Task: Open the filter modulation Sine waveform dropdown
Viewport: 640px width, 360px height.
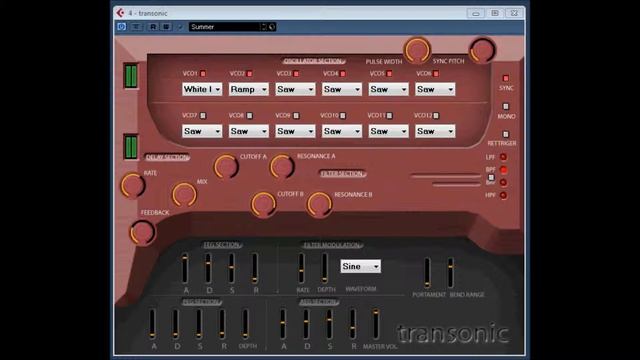Action: pos(361,266)
